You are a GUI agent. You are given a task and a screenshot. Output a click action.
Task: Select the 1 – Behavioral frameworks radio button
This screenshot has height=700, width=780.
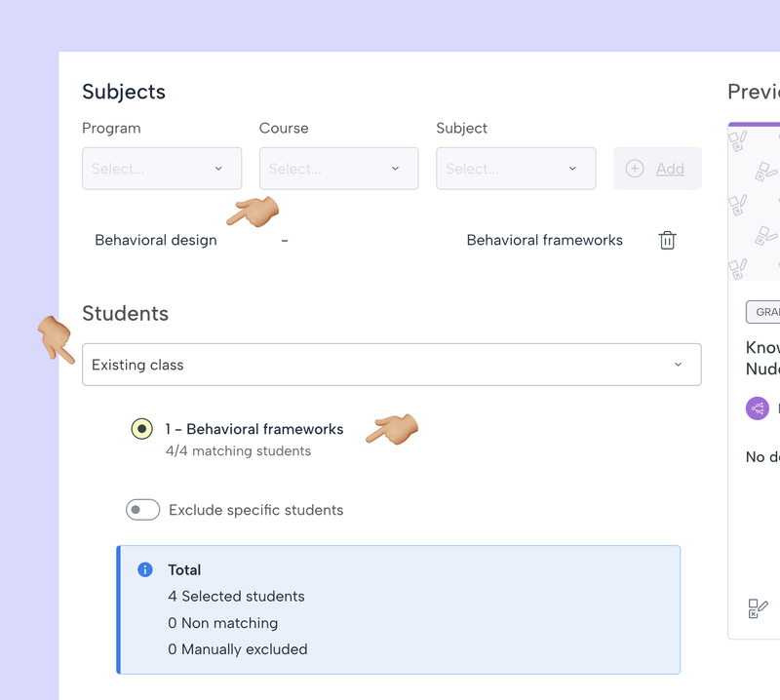[141, 429]
